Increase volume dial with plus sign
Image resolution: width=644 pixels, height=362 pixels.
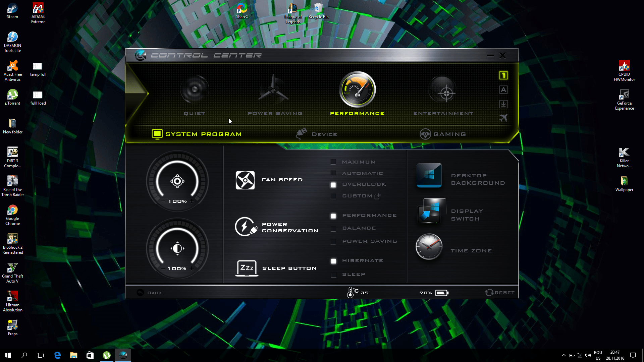(192, 201)
